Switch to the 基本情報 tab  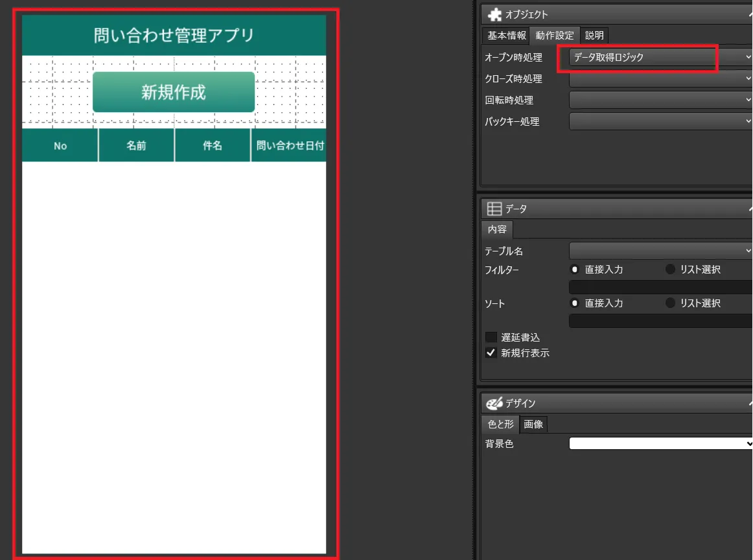coord(506,36)
